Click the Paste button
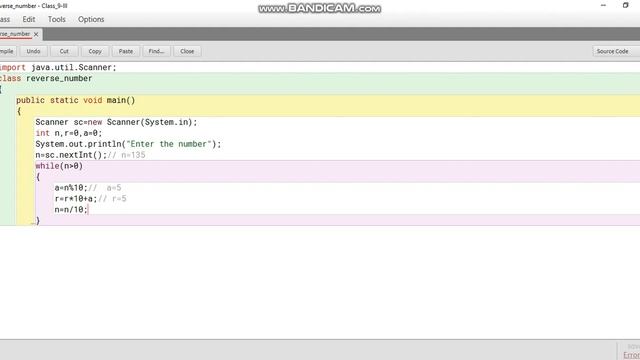 coord(126,51)
